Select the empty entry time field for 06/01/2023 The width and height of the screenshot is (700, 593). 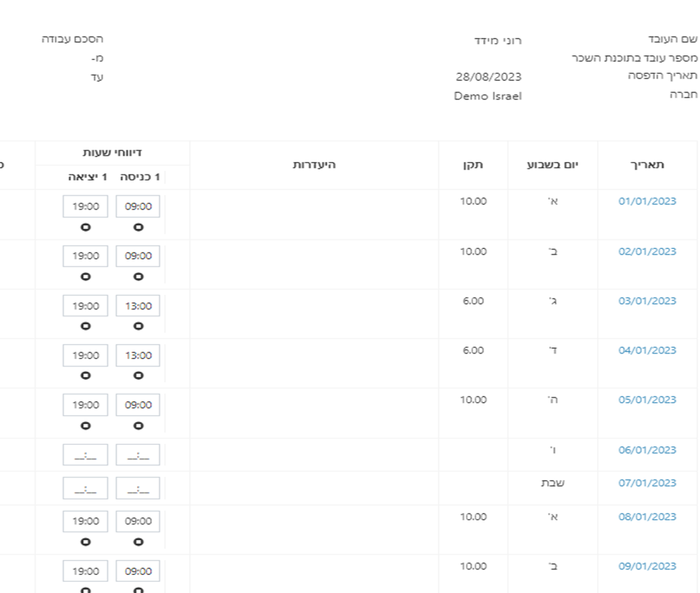pyautogui.click(x=138, y=455)
